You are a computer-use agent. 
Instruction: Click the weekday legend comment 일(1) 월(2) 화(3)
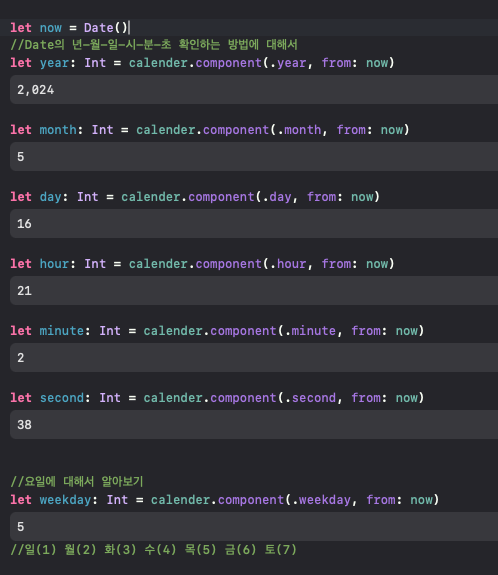click(x=153, y=550)
